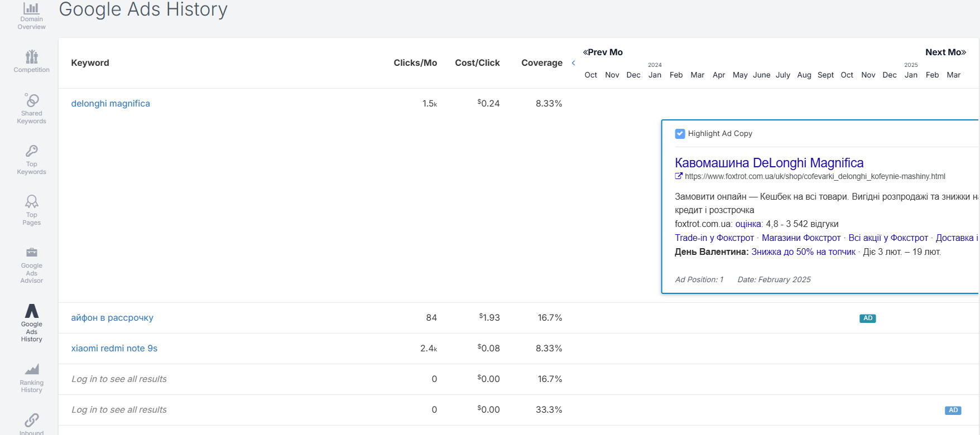The image size is (980, 435).
Task: Select Google Ads History icon in sidebar
Action: [32, 311]
